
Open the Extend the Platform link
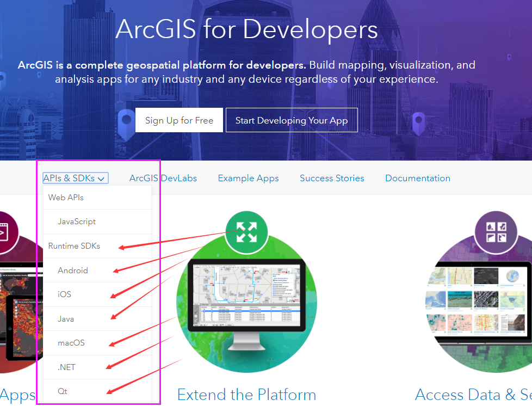[246, 395]
